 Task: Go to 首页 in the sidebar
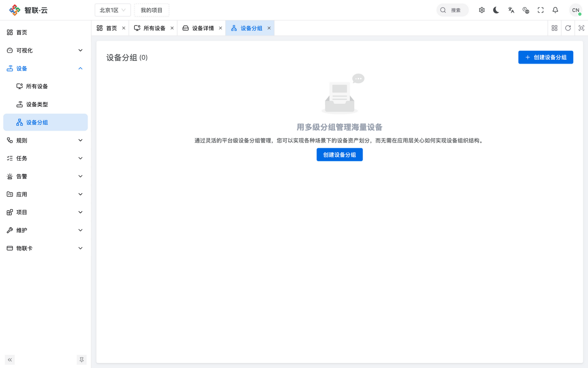(45, 32)
